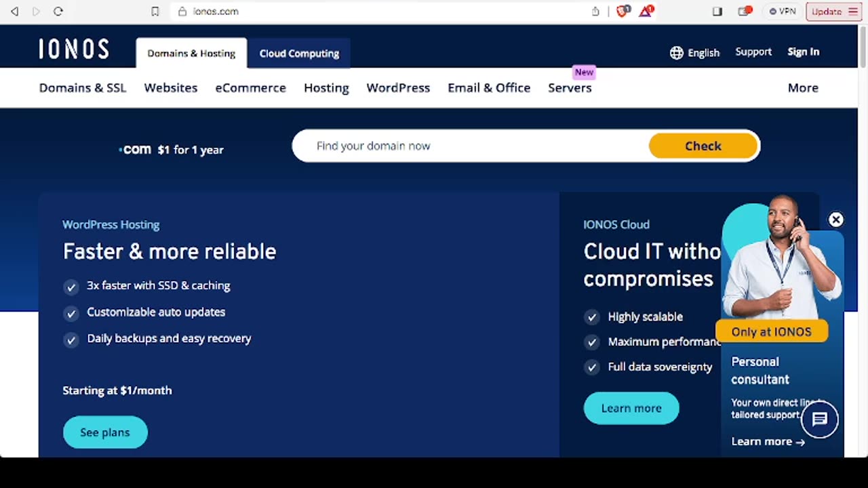Viewport: 868px width, 488px height.
Task: Click the Only at IONOS badge
Action: [x=772, y=331]
